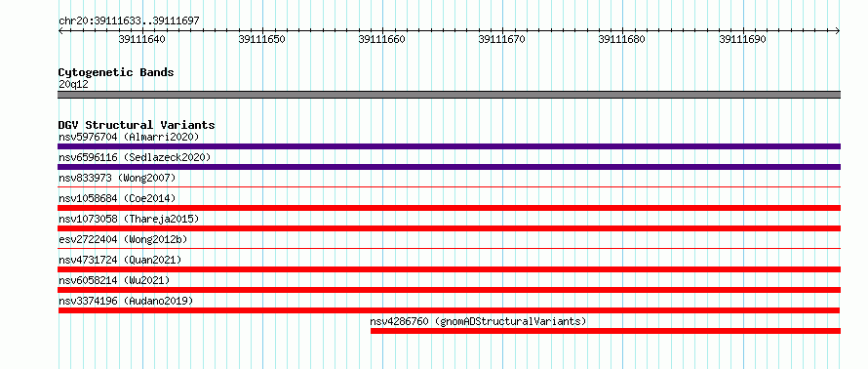Click the nsv4731724 (Quan2021) variant label
868x369 pixels.
(120, 260)
